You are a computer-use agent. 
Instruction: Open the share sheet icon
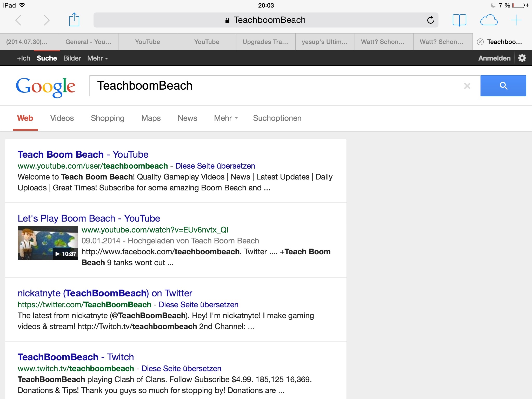(x=74, y=20)
